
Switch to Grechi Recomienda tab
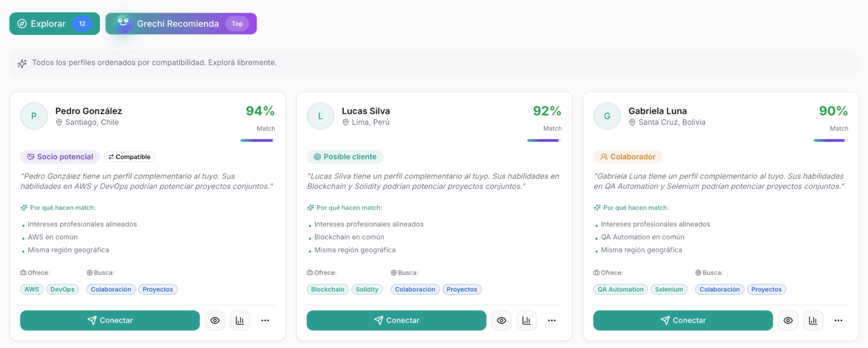(181, 24)
